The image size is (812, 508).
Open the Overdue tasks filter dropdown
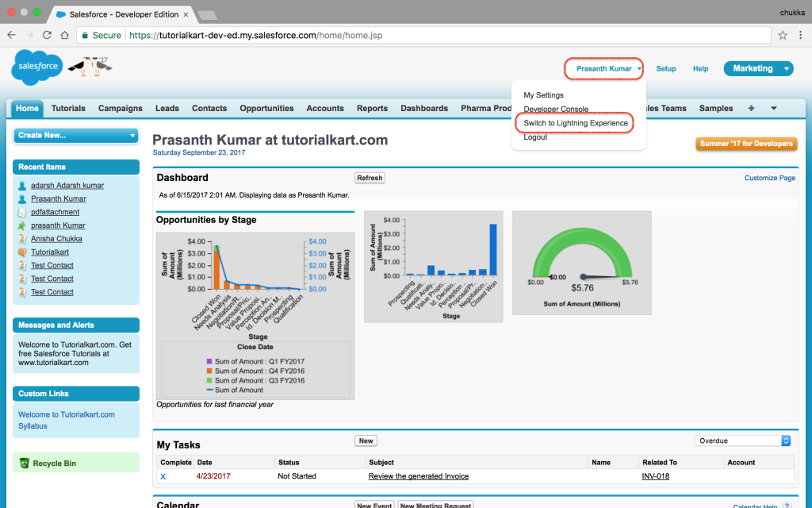pyautogui.click(x=743, y=441)
